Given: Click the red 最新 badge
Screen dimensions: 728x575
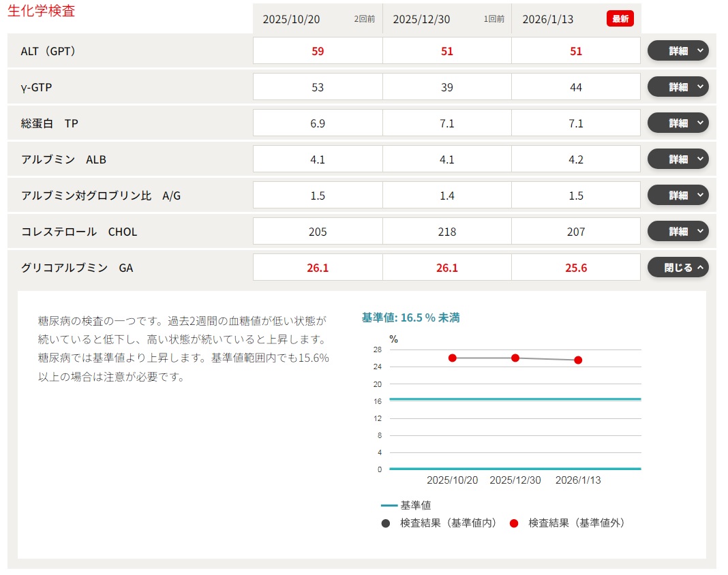Looking at the screenshot, I should click(620, 19).
